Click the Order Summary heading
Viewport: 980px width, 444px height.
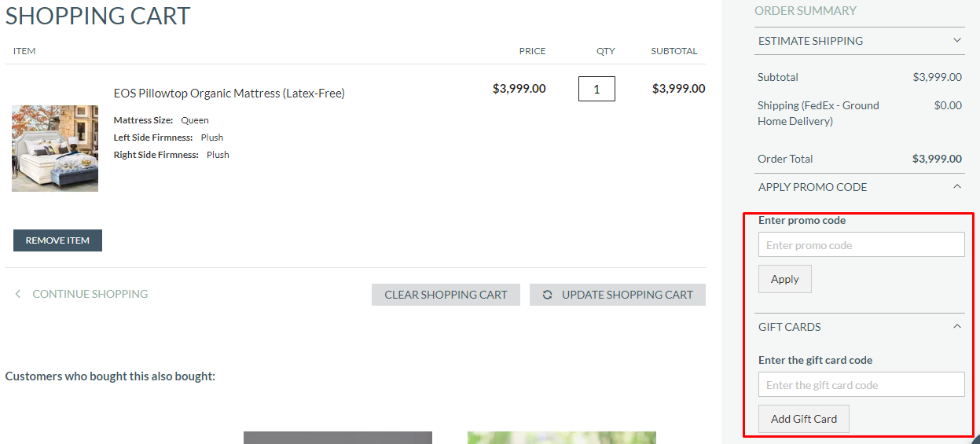coord(806,10)
